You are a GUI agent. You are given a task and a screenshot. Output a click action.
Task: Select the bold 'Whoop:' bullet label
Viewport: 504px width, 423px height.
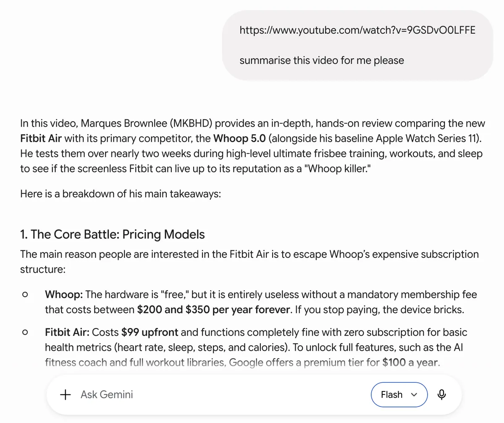pyautogui.click(x=64, y=295)
